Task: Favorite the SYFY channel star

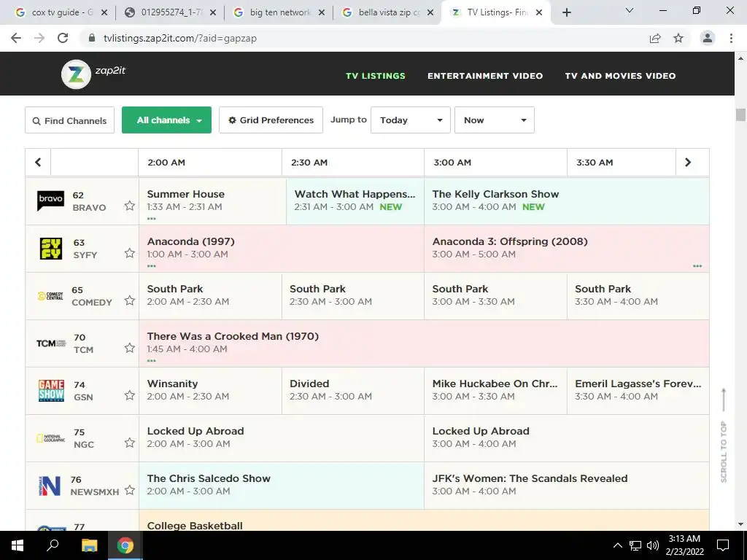Action: coord(130,253)
